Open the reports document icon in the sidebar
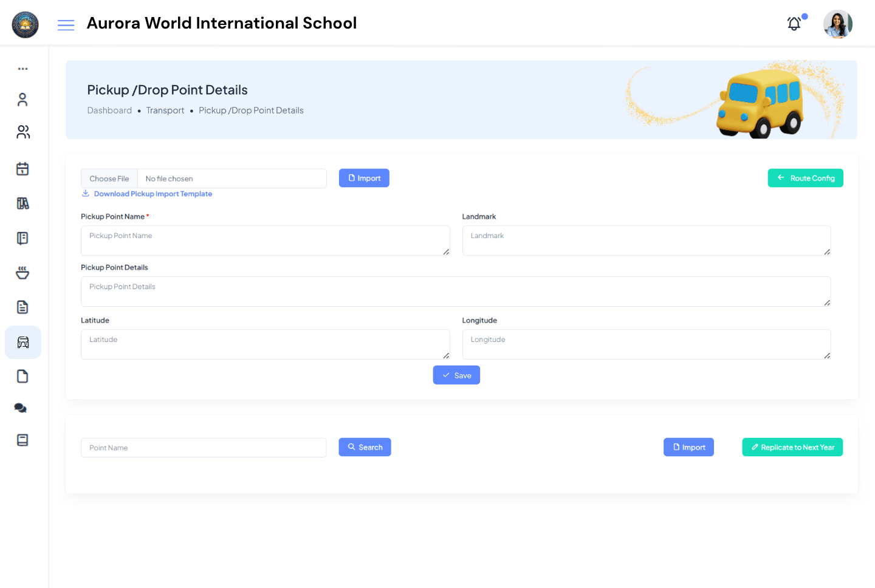The height and width of the screenshot is (588, 875). 22,307
